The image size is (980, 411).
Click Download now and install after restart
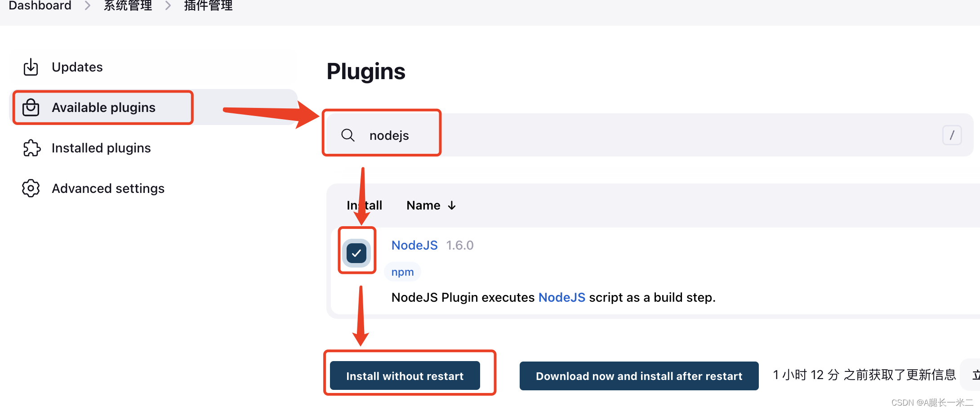click(639, 376)
